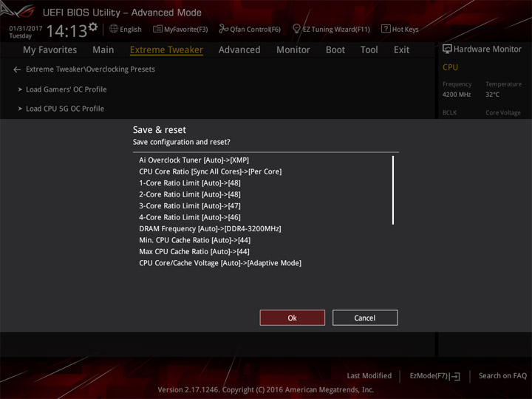Click Max CPU Cache Ratio entry
The height and width of the screenshot is (399, 532).
(x=194, y=252)
